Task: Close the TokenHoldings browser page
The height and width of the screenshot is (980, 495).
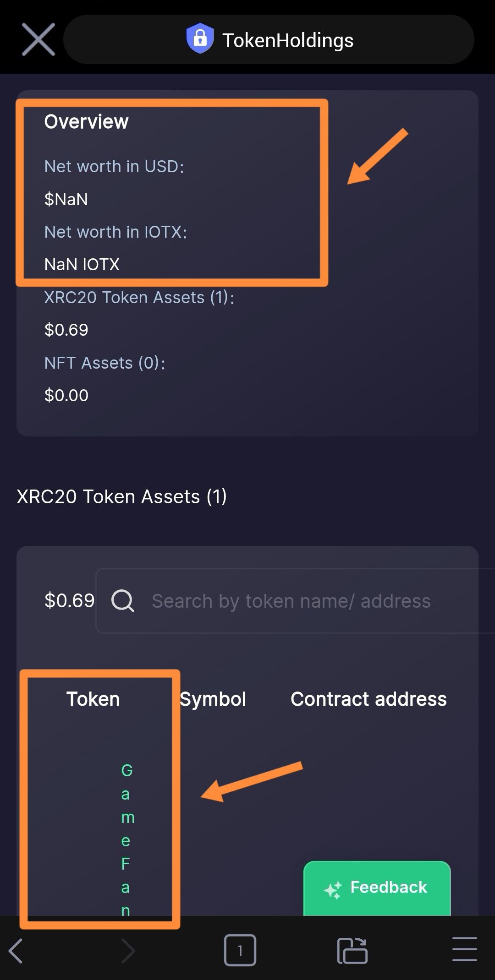Action: coord(38,39)
